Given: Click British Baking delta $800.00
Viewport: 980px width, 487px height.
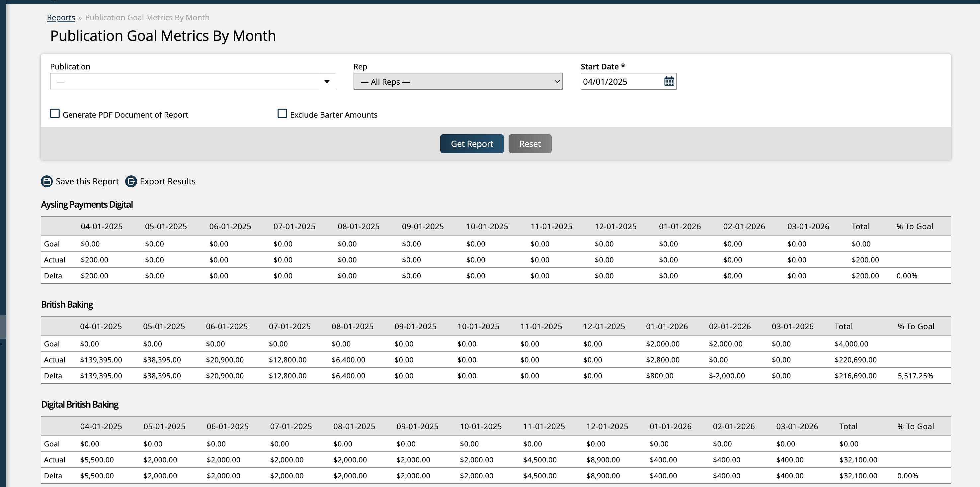Looking at the screenshot, I should 660,376.
